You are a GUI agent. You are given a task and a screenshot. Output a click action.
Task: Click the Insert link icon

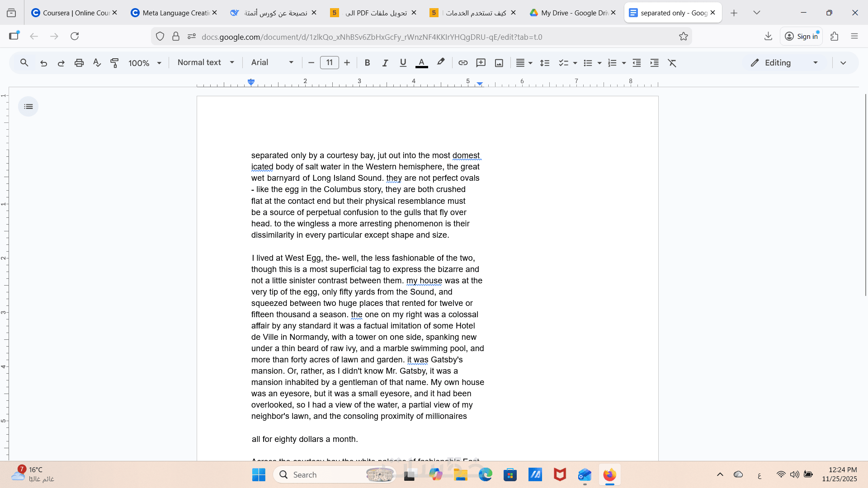point(463,63)
